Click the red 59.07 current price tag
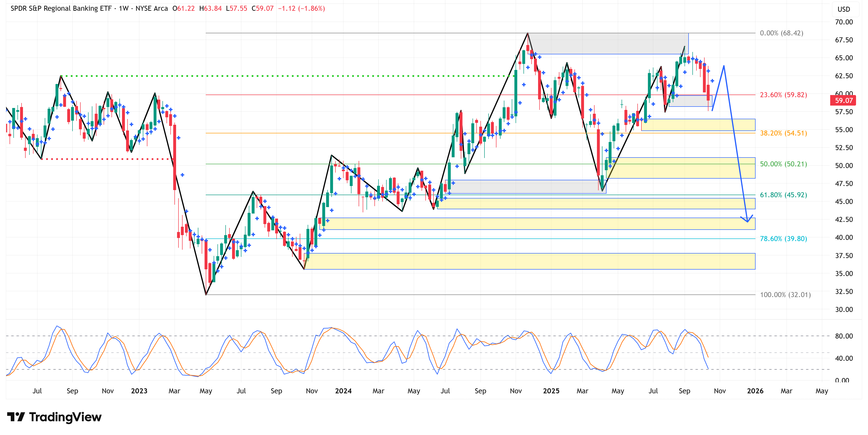 (x=843, y=101)
